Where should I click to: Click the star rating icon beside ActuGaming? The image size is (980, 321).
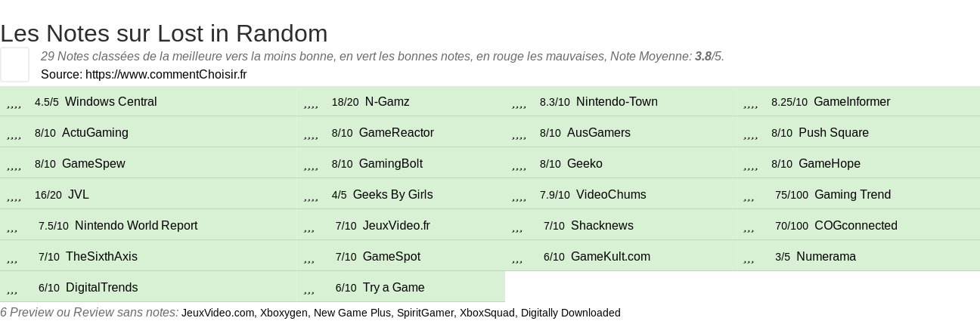click(x=14, y=133)
